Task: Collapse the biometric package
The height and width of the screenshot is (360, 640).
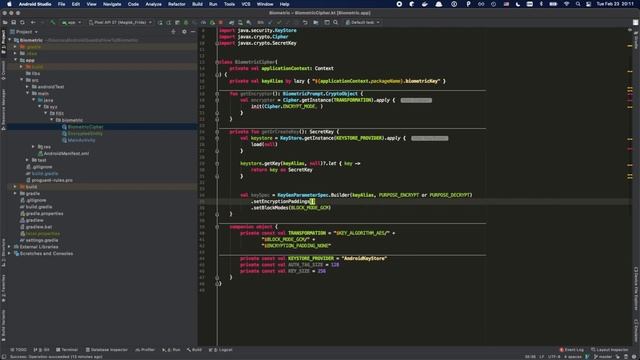Action: [51, 120]
